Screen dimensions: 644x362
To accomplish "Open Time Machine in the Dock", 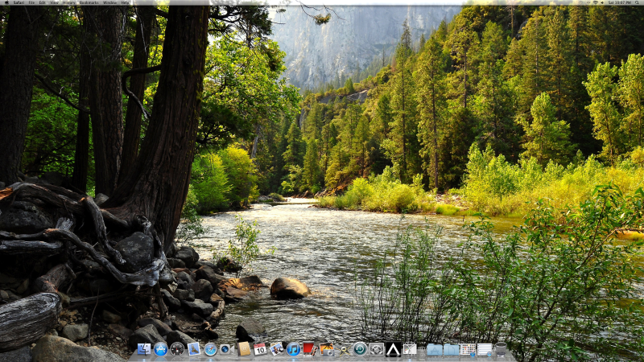I will pos(360,349).
